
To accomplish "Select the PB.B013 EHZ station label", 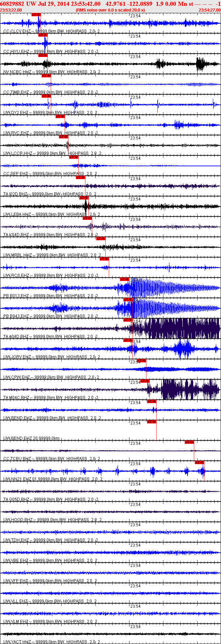I will point(51,296).
